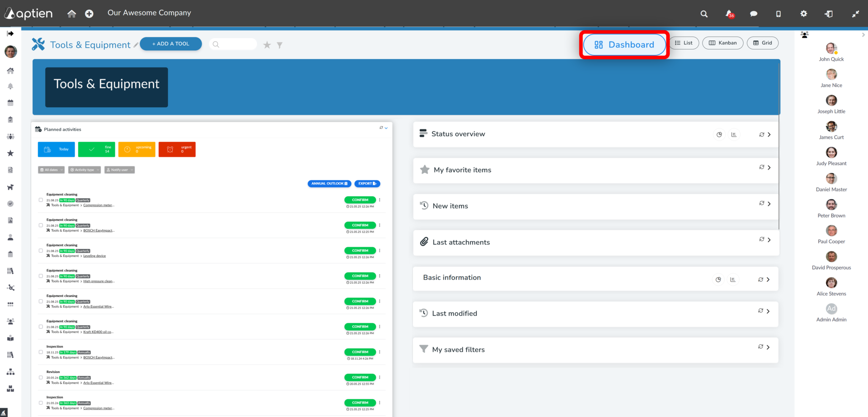Screen dimensions: 868x417
Task: Check the High pressure clean row checkbox
Action: click(x=41, y=276)
